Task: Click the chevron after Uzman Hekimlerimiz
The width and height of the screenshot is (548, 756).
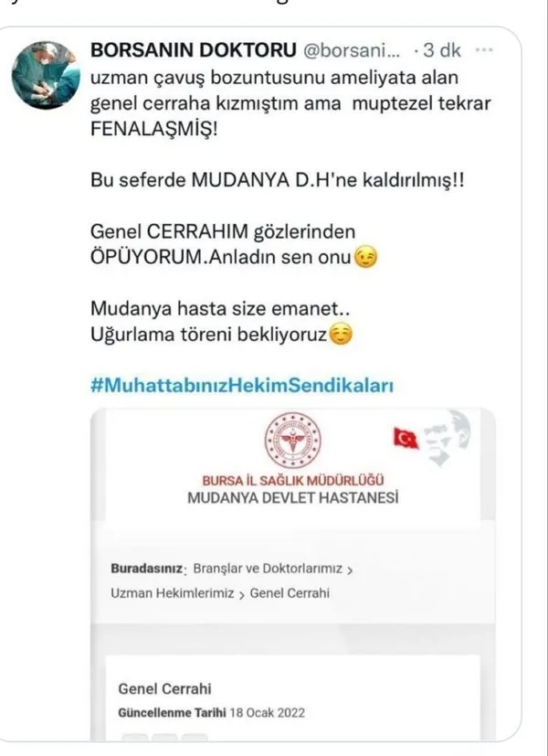Action: coord(242,594)
